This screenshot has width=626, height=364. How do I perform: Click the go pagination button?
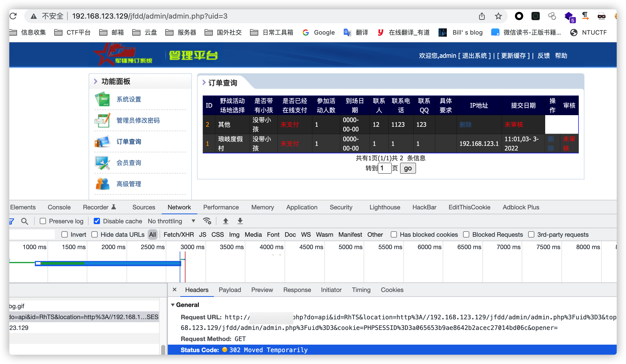tap(408, 168)
